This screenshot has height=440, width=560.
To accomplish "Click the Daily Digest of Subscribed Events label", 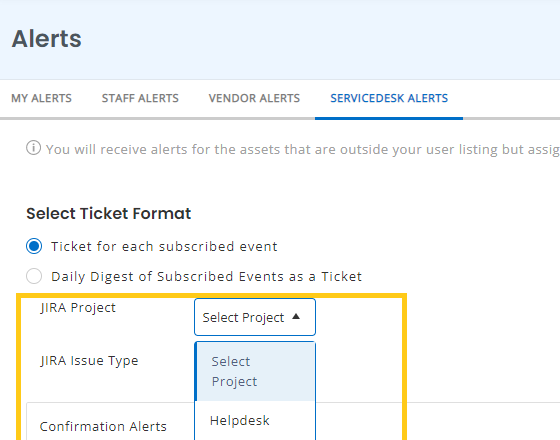I will pos(206,276).
